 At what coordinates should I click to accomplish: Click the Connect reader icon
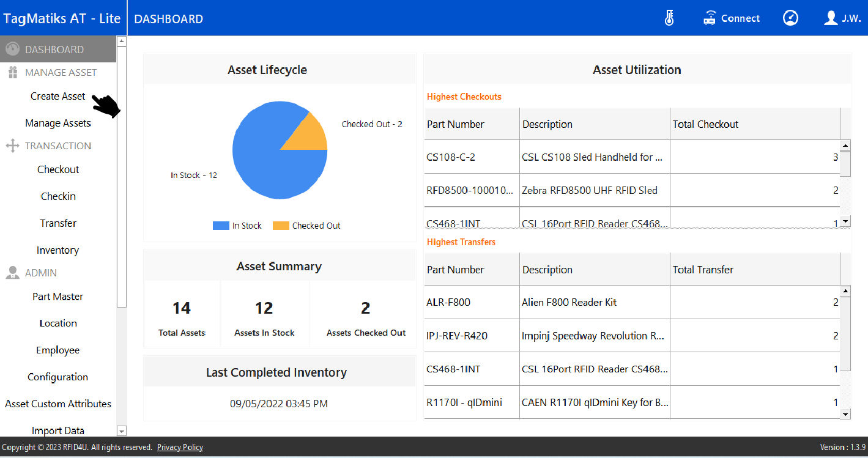[x=710, y=18]
